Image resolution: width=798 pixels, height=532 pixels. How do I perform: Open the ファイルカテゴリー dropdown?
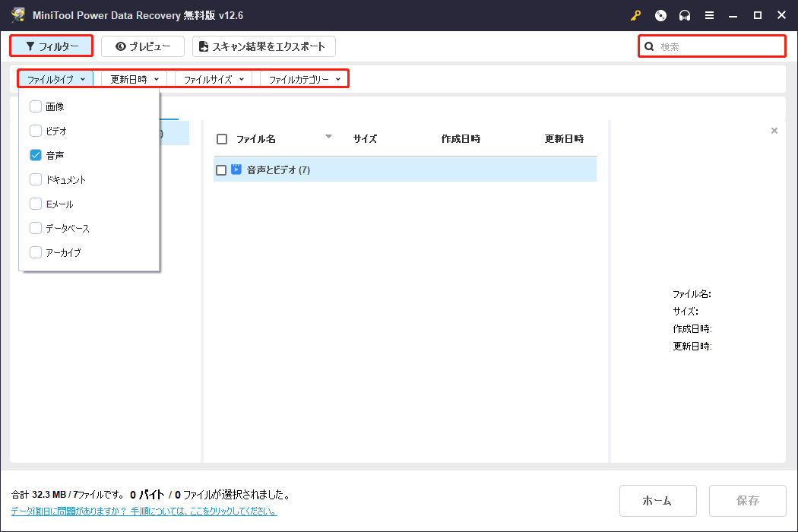(302, 78)
